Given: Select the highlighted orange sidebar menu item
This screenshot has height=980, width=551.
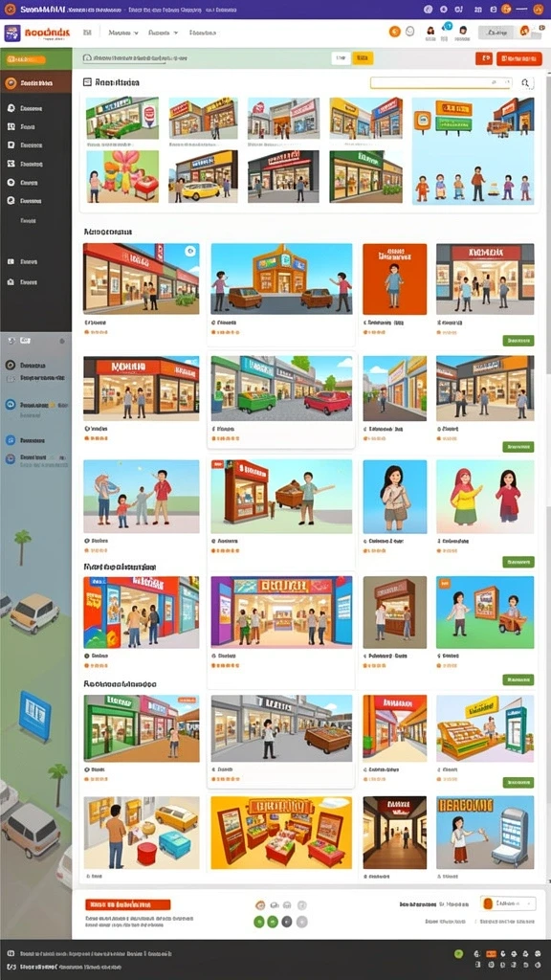Looking at the screenshot, I should [x=35, y=82].
